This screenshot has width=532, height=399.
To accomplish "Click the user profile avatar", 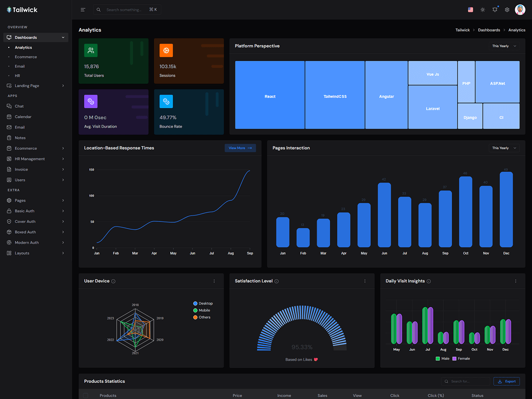I will (520, 10).
